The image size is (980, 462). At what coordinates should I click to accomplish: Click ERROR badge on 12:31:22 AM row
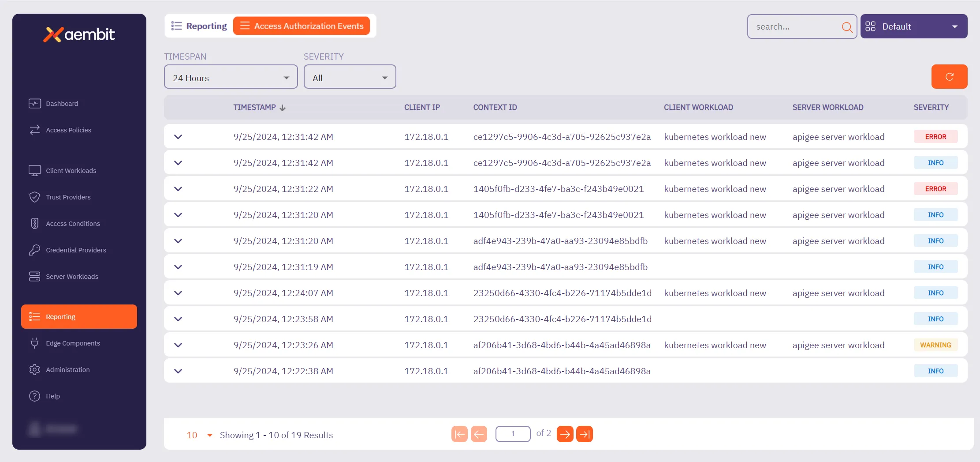(935, 189)
